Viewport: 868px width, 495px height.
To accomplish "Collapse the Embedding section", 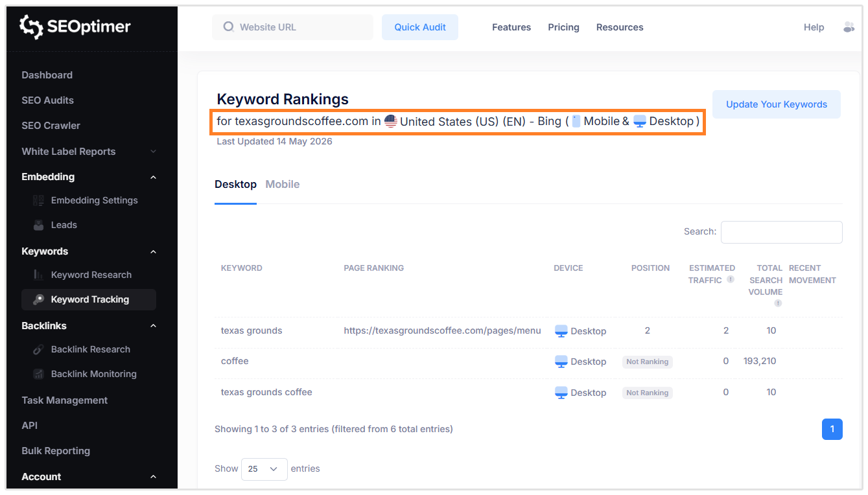I will pyautogui.click(x=154, y=177).
